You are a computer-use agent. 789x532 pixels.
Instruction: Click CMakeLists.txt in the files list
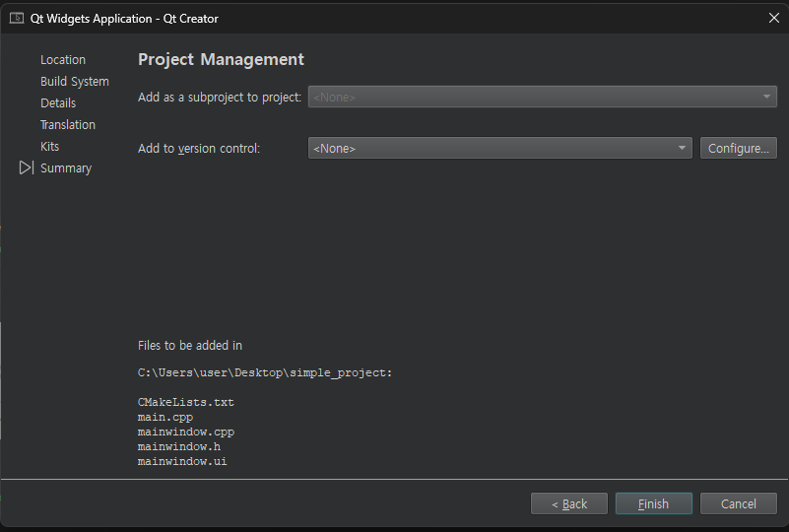coord(186,402)
